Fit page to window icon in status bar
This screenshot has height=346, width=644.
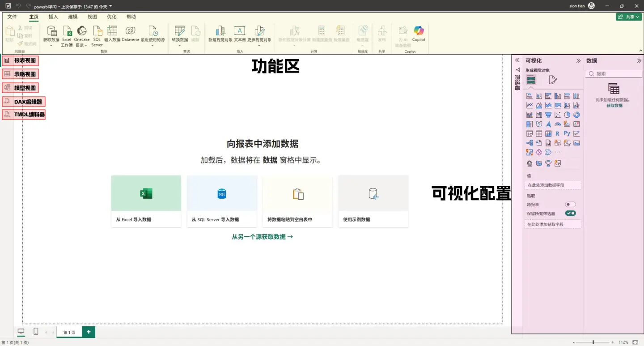[635, 342]
